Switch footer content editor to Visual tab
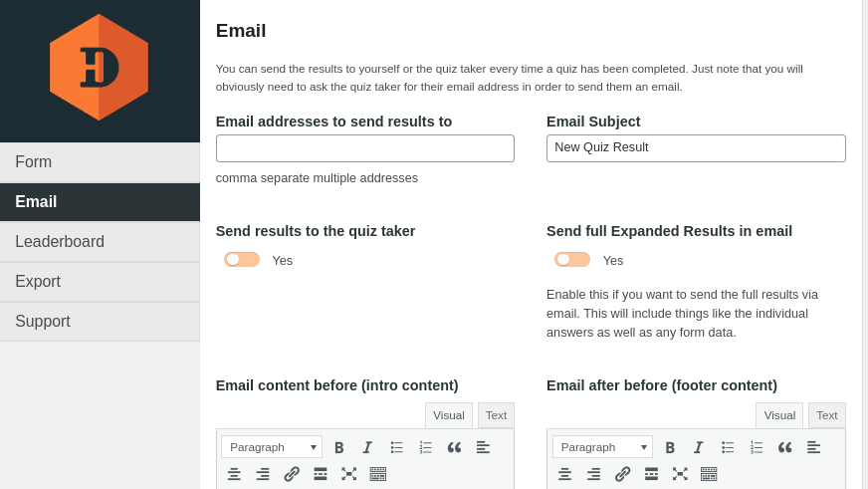 click(x=779, y=415)
